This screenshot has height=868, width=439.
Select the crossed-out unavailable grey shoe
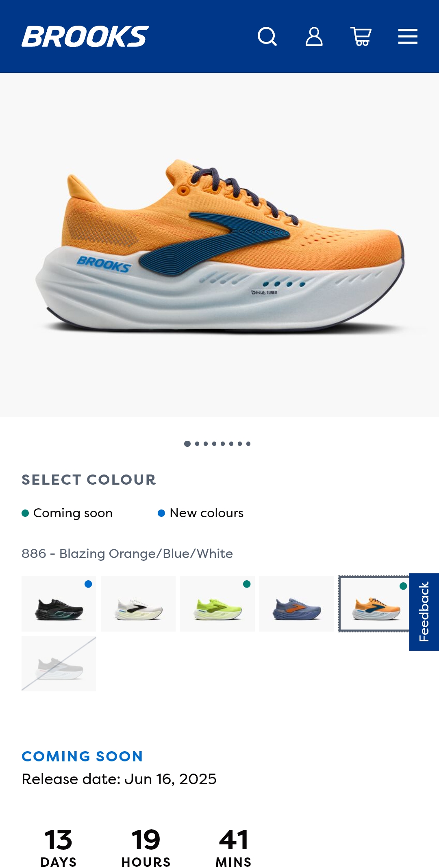(59, 664)
